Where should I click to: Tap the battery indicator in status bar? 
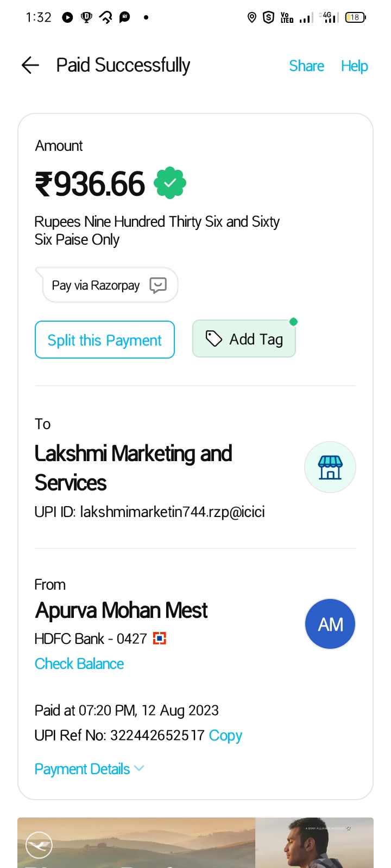point(356,17)
